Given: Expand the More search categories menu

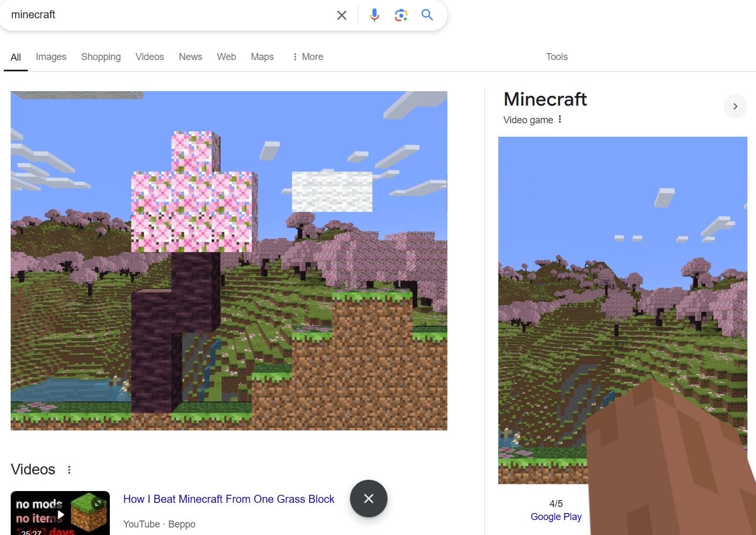Looking at the screenshot, I should pyautogui.click(x=308, y=56).
